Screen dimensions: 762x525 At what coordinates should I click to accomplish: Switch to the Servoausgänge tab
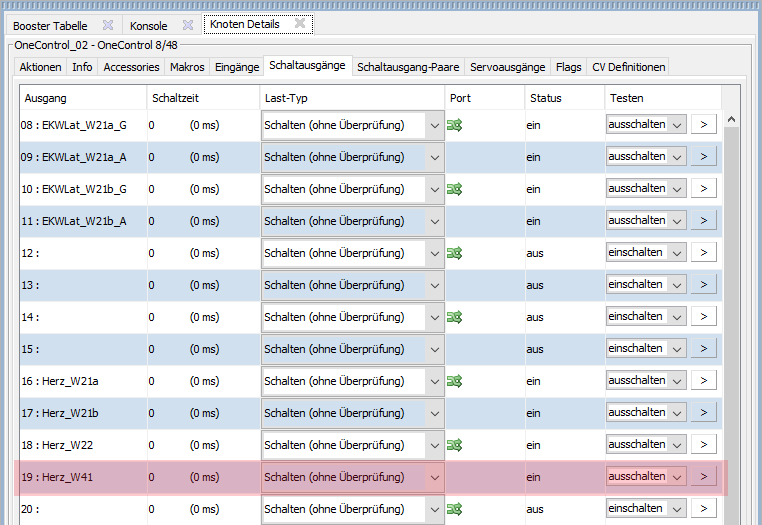[508, 67]
